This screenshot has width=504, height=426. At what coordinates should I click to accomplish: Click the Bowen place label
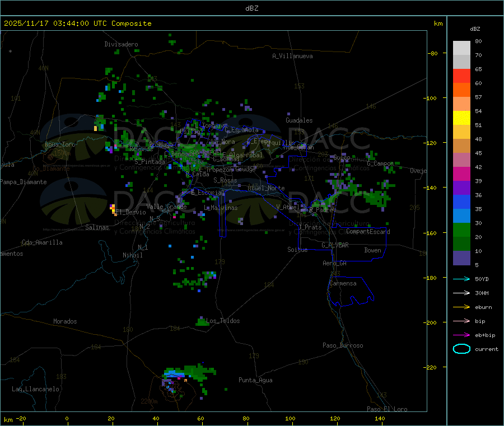tap(372, 250)
